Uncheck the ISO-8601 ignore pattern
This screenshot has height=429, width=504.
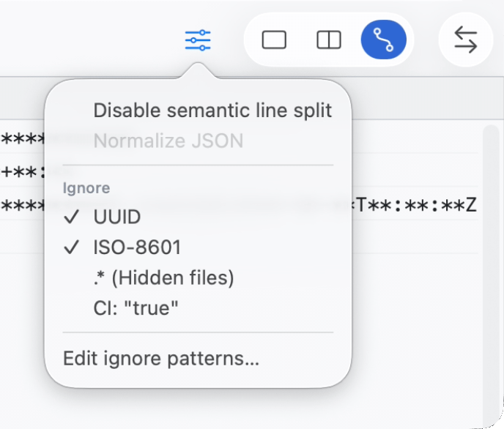point(137,247)
